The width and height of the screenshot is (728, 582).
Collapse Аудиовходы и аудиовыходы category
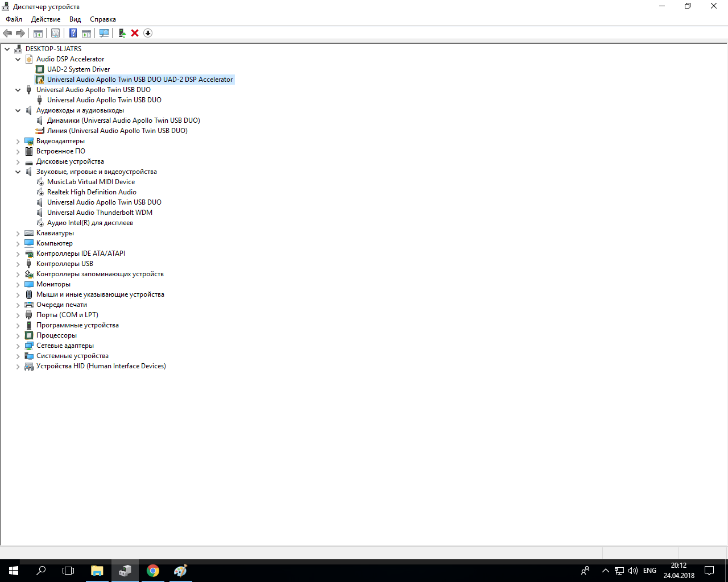18,110
